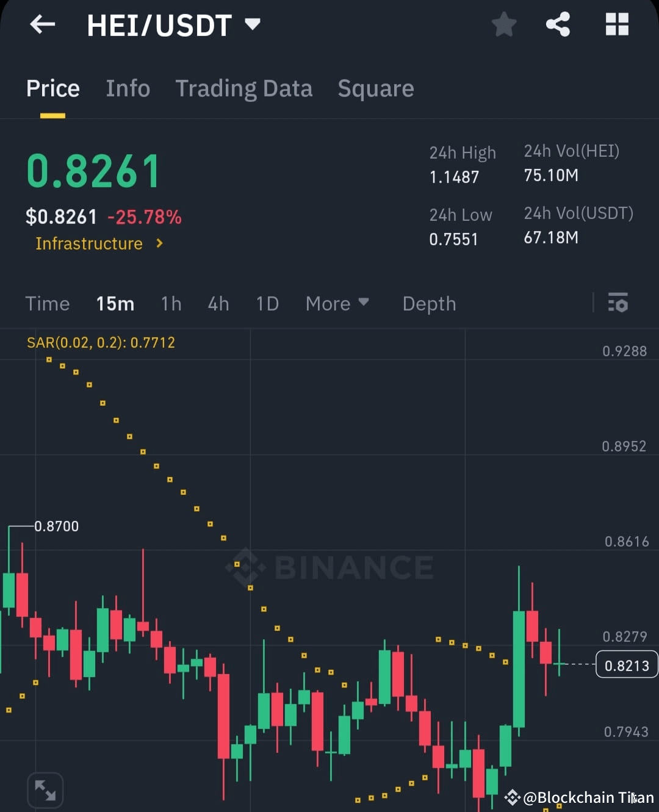Image resolution: width=659 pixels, height=812 pixels.
Task: Select the SAR indicator label on the chart
Action: [101, 342]
